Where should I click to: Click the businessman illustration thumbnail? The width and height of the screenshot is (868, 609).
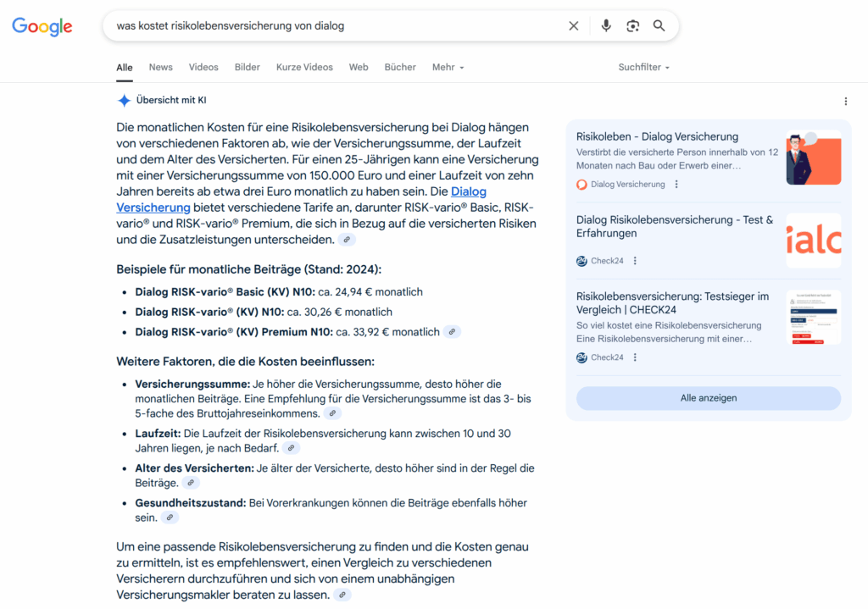pos(813,158)
